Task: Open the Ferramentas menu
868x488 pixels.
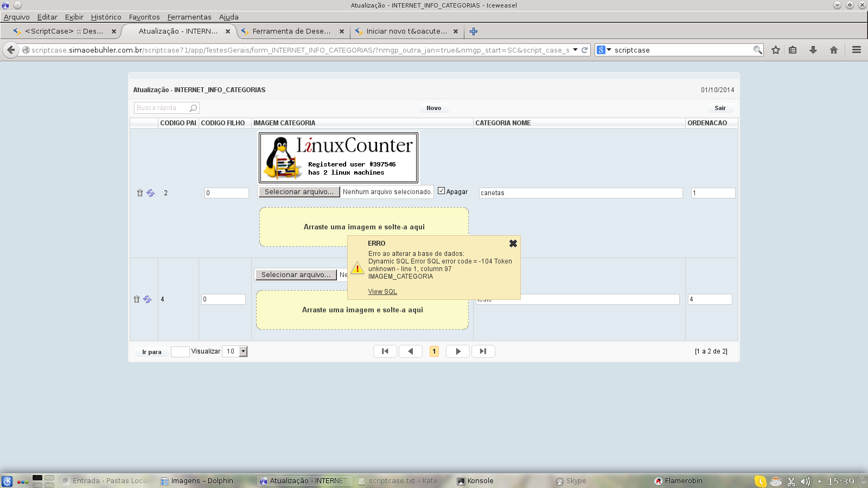Action: click(x=189, y=17)
